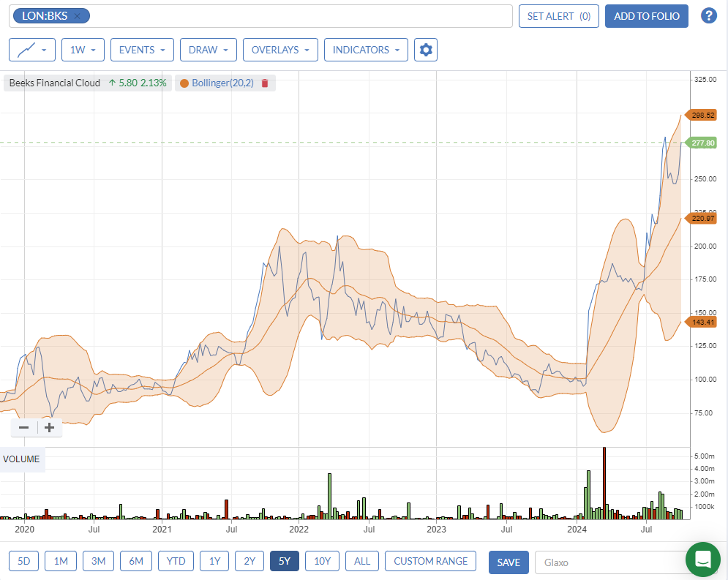
Task: Select the 1Y range
Action: (x=214, y=561)
